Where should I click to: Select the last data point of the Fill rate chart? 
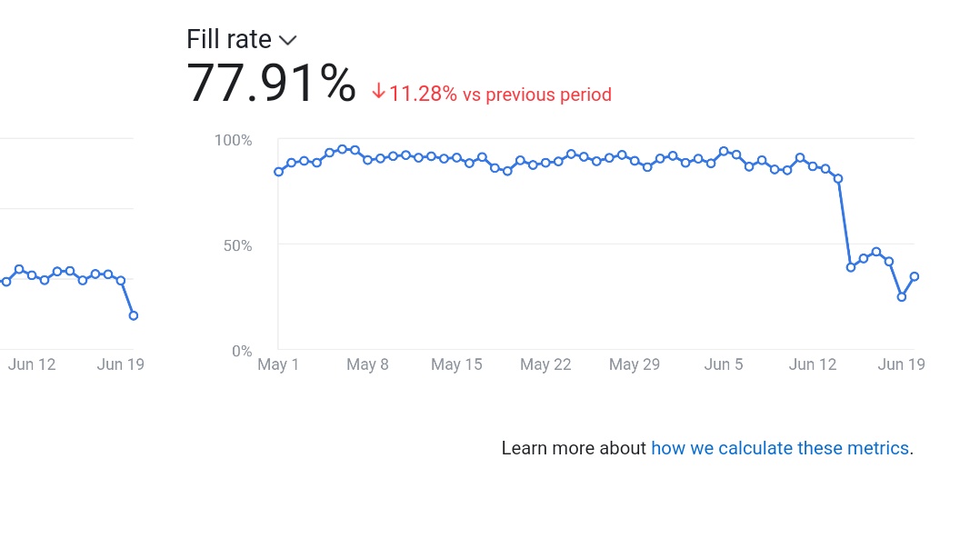[915, 276]
